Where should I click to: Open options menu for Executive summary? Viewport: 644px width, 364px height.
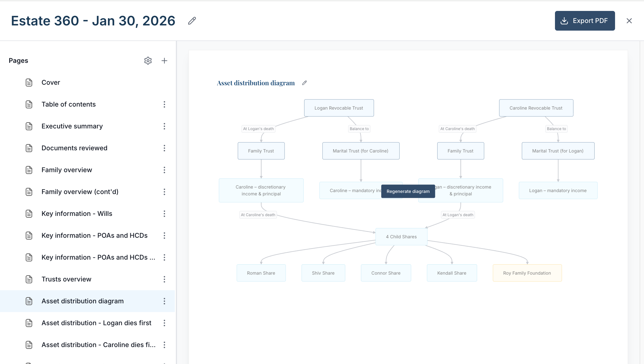pos(164,126)
